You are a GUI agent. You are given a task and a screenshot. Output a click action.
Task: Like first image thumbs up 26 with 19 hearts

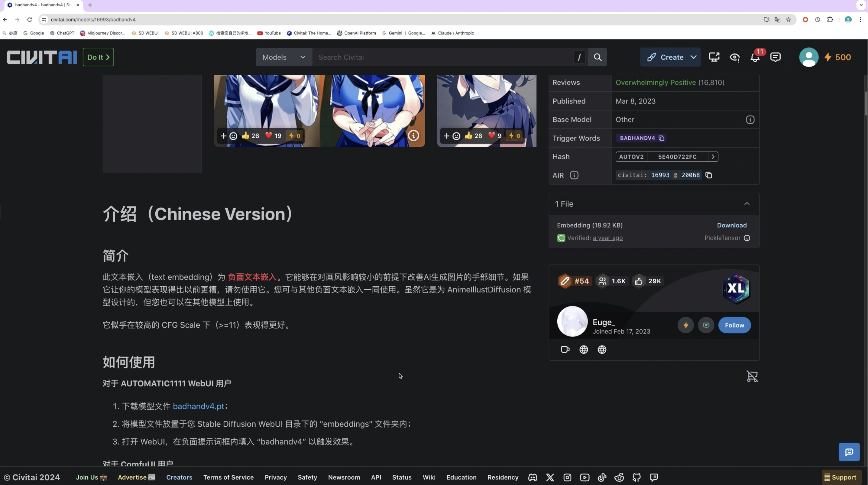click(x=250, y=136)
